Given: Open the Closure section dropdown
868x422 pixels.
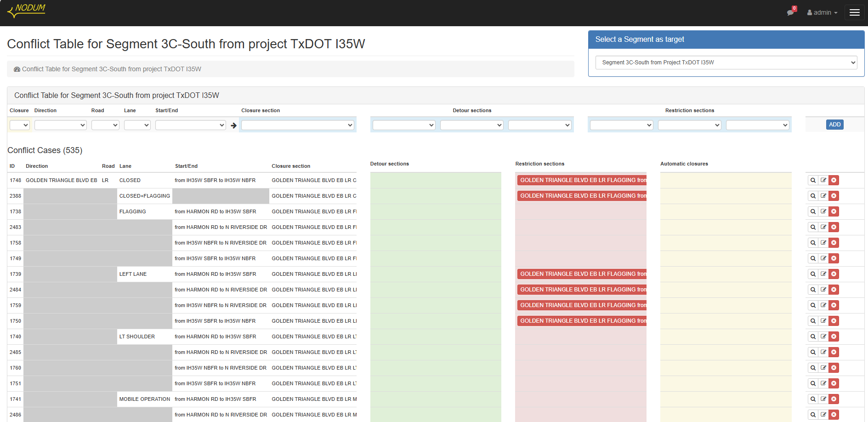Looking at the screenshot, I should click(x=298, y=125).
